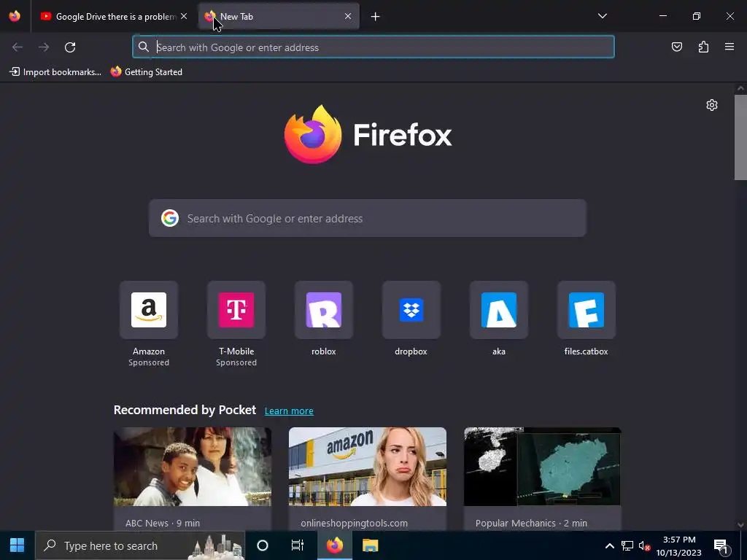
Task: Open the network status tray icon
Action: 627,545
